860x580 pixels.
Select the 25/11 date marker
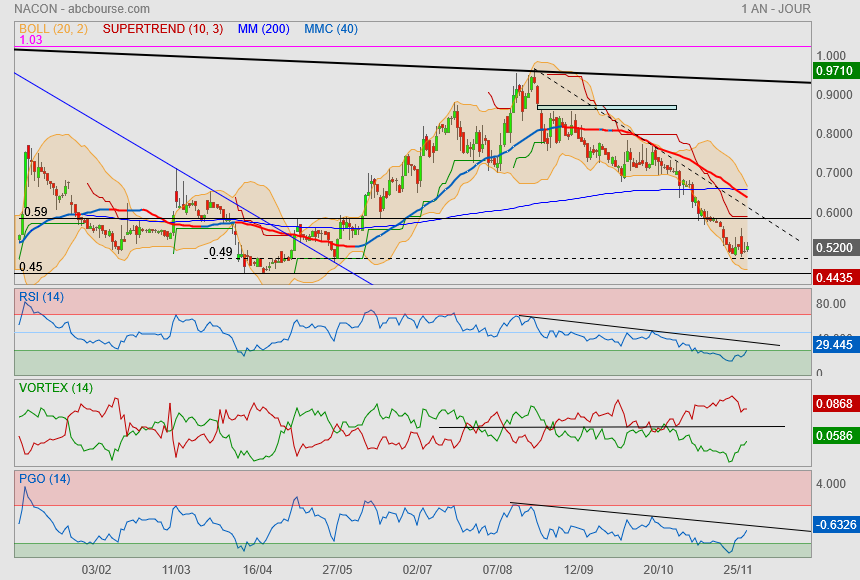738,569
